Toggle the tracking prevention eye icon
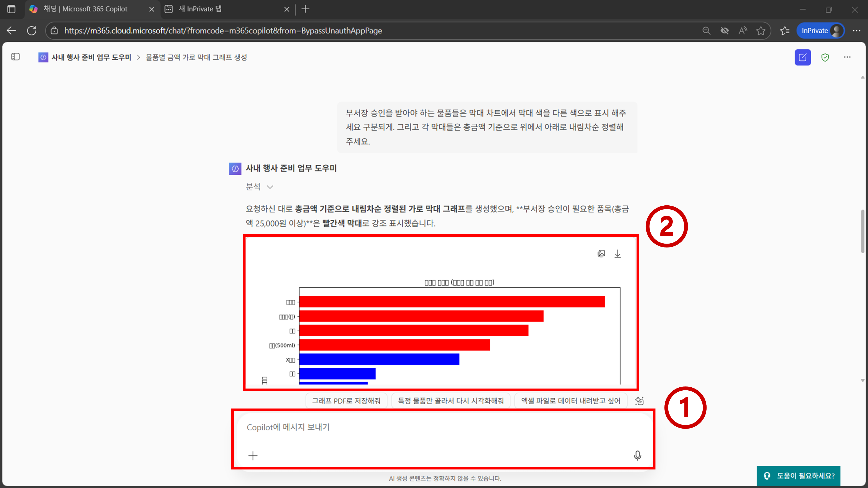Viewport: 868px width, 488px height. click(725, 31)
